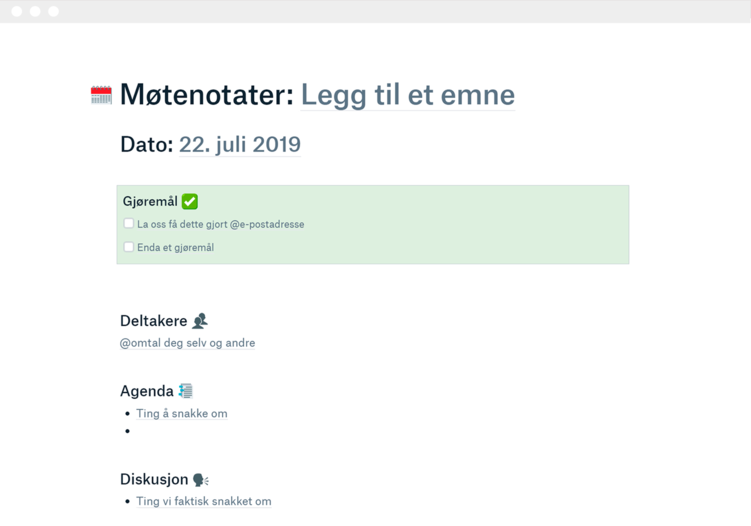Click the green checkmark icon beside Gjøremål
Viewport: 751px width, 526px height.
coord(190,202)
